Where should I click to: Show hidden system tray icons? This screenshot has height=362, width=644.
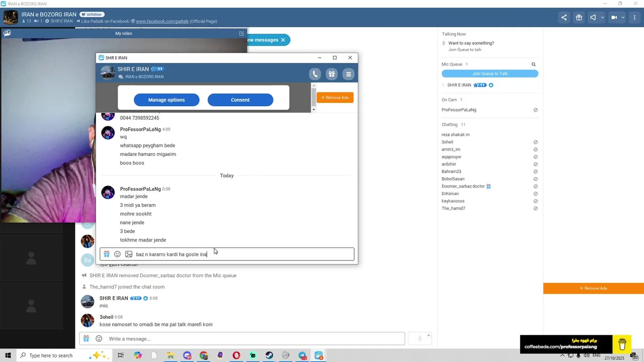[x=562, y=355]
